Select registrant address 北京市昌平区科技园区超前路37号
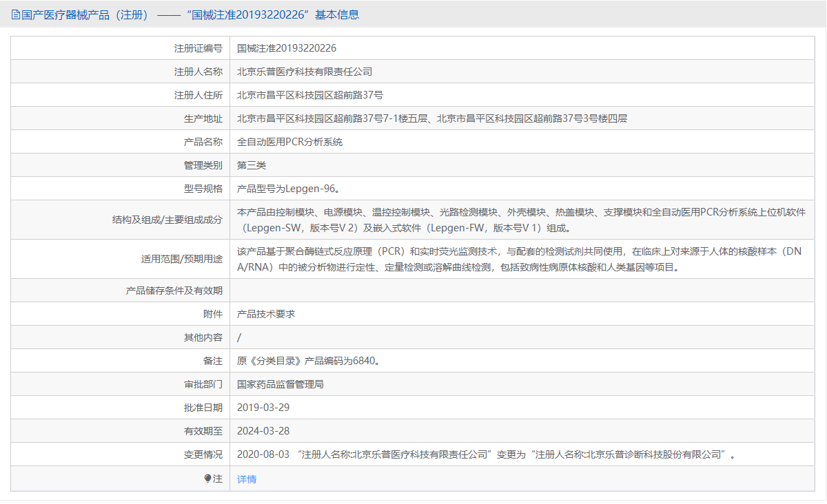Viewport: 827px width, 504px height. click(310, 95)
